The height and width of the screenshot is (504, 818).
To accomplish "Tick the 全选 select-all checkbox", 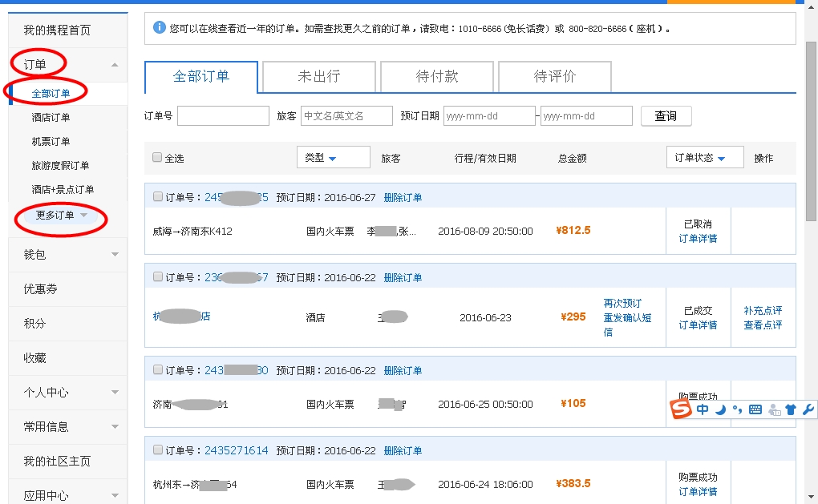I will point(157,157).
